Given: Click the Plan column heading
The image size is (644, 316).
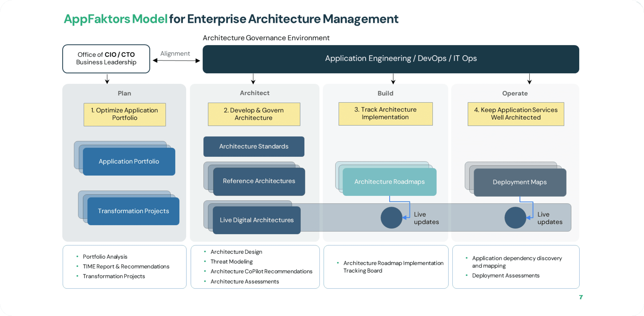Looking at the screenshot, I should click(x=124, y=93).
